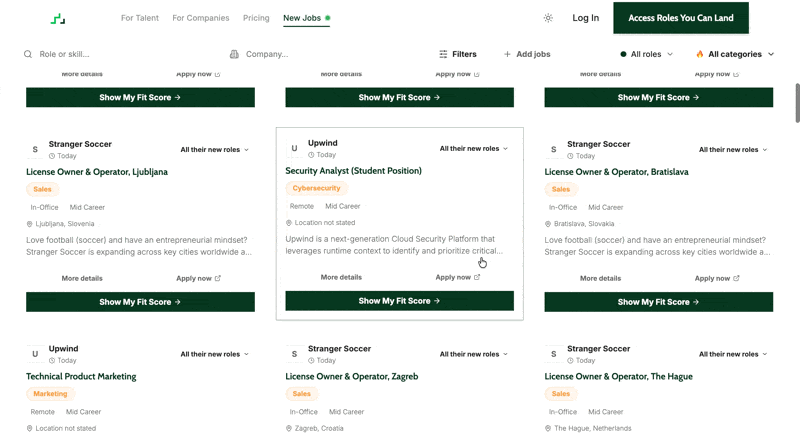Click Apply now for Ljubljana job
Viewport: 800px width, 433px height.
pos(198,278)
